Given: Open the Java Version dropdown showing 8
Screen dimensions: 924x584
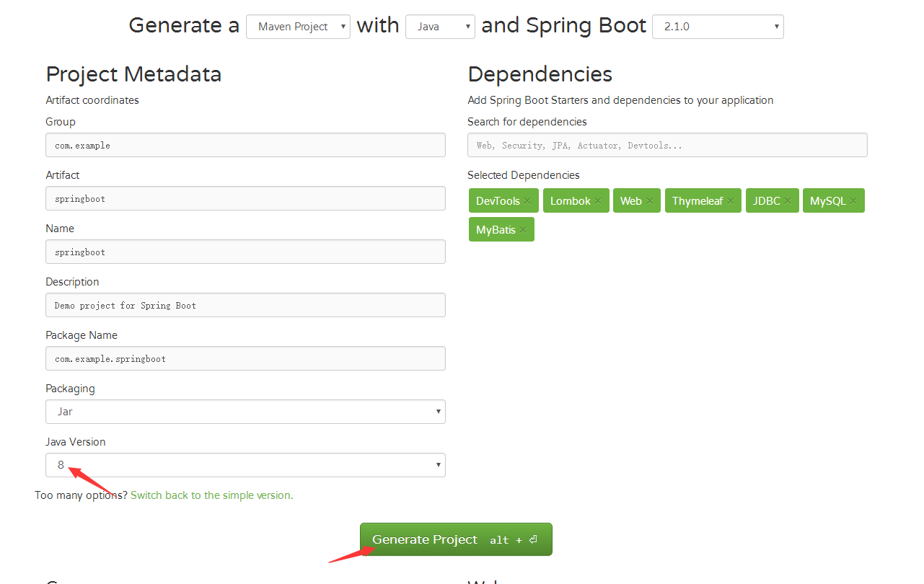Looking at the screenshot, I should pyautogui.click(x=245, y=464).
